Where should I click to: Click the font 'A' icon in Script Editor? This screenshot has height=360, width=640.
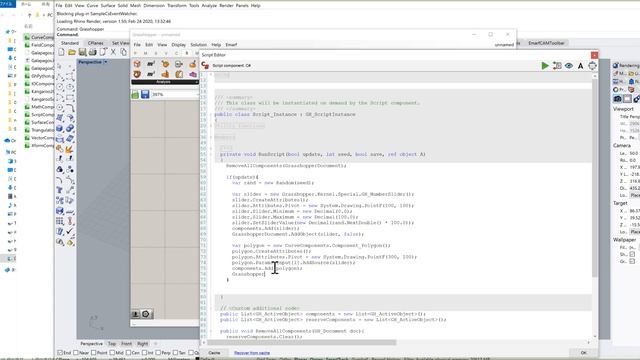[580, 66]
